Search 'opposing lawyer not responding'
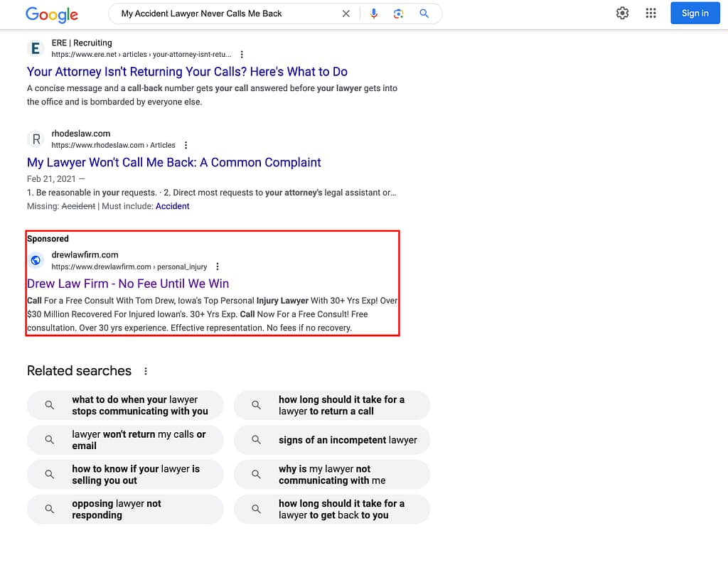This screenshot has height=570, width=728. click(125, 509)
